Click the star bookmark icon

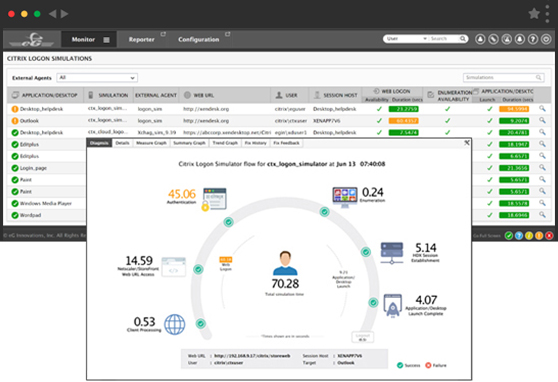point(534,14)
